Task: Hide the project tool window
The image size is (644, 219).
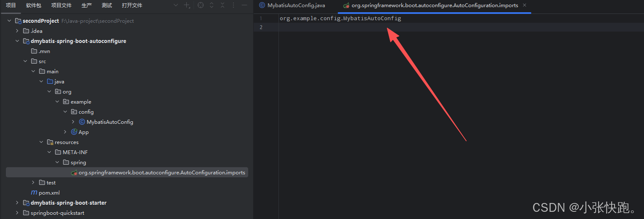Action: tap(244, 5)
